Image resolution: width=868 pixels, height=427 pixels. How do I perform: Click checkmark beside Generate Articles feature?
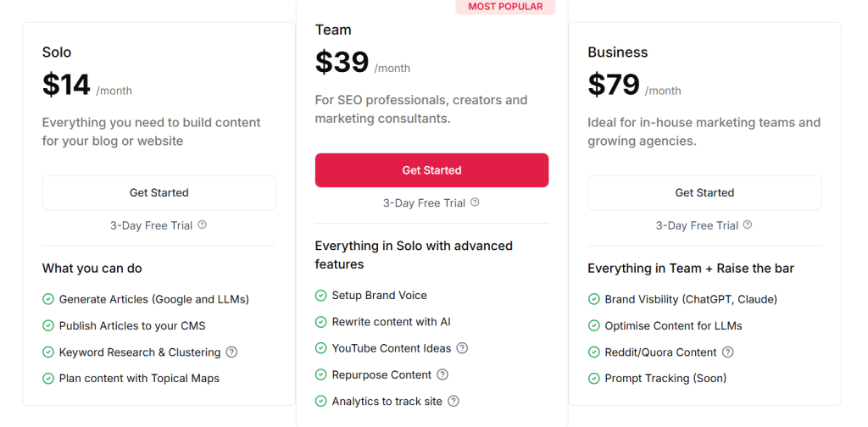tap(48, 299)
